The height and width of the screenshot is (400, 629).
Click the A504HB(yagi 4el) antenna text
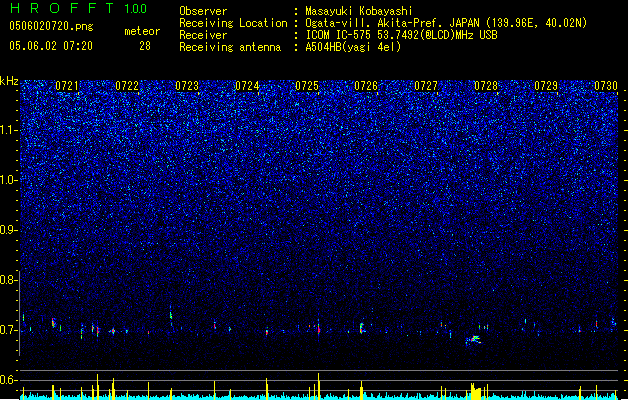click(x=353, y=47)
